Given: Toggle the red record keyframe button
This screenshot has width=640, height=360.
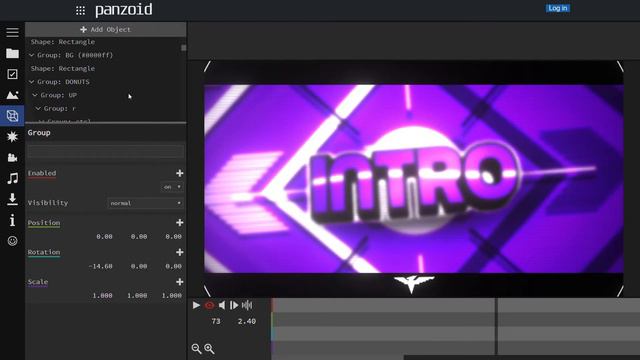Looking at the screenshot, I should [209, 305].
